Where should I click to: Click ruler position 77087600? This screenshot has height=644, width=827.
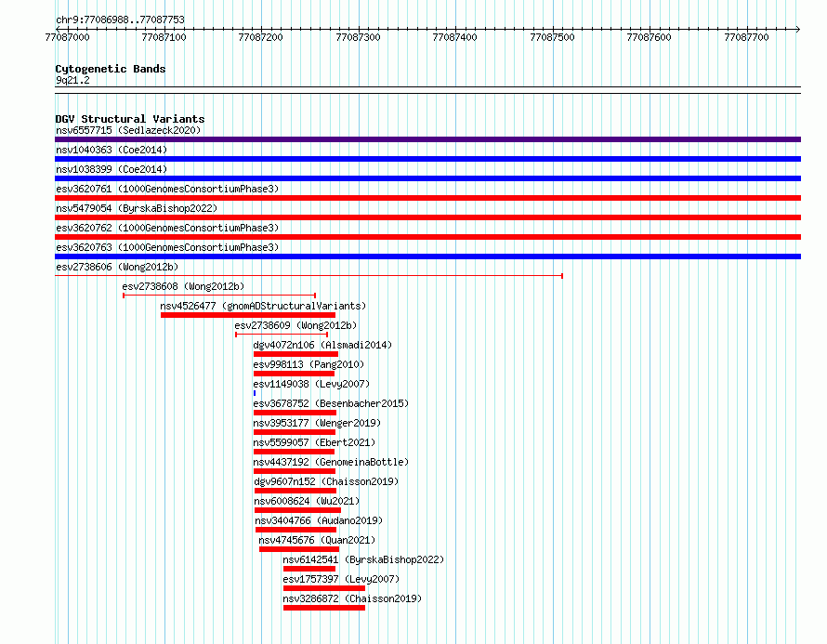[649, 37]
